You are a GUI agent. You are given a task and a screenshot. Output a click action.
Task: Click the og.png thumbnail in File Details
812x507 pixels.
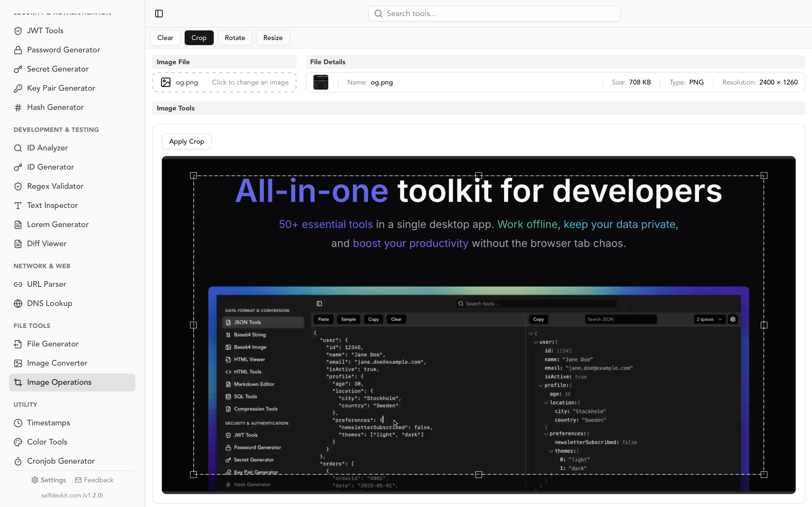click(x=321, y=82)
